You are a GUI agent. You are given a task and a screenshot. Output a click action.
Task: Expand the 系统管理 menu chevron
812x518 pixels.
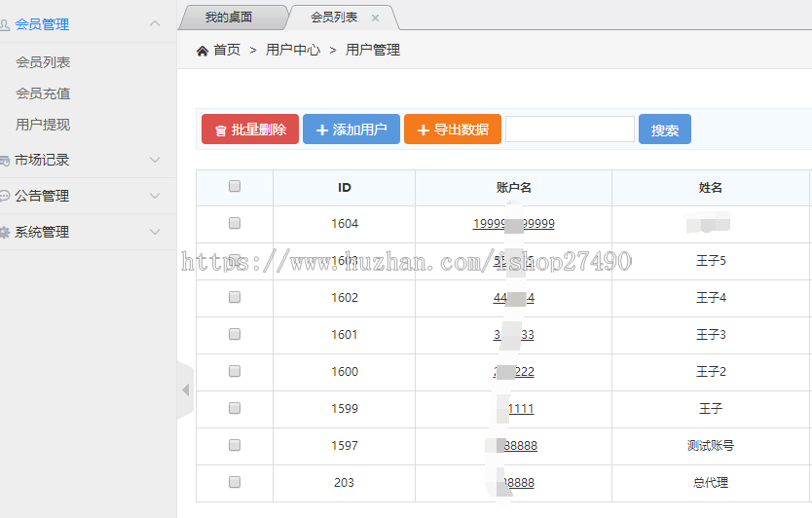click(x=155, y=232)
